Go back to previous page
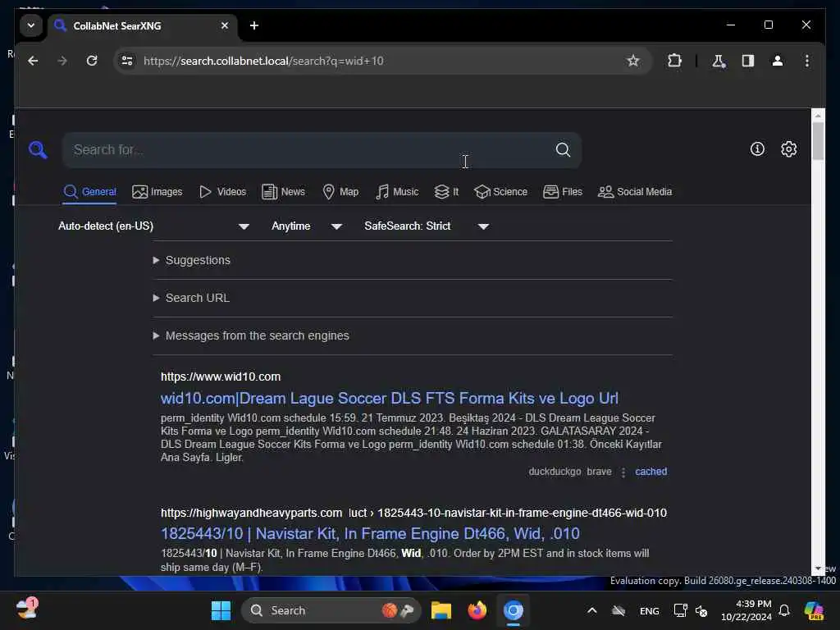 click(33, 61)
